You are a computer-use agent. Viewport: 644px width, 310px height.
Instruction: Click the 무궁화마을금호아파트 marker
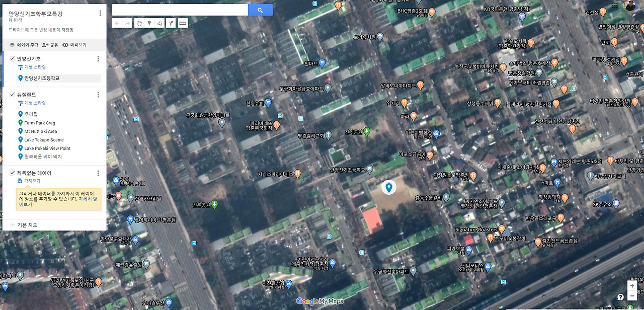[328, 88]
